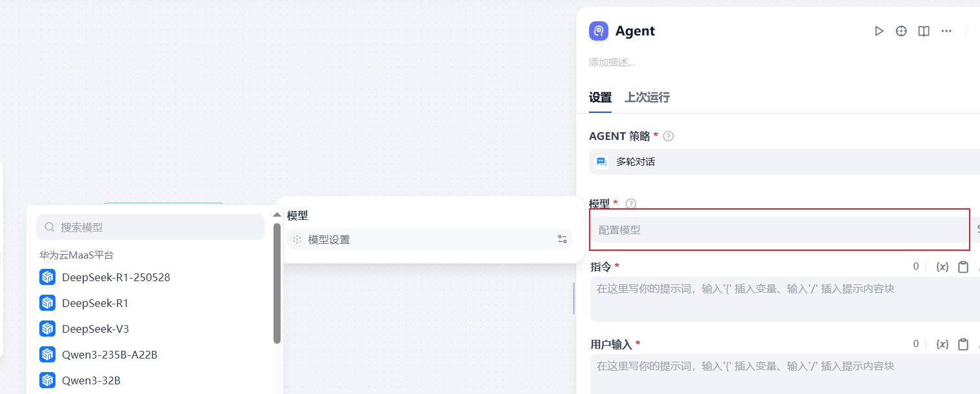Viewport: 980px width, 394px height.
Task: Click the clipboard icon for 用户输入
Action: (x=963, y=344)
